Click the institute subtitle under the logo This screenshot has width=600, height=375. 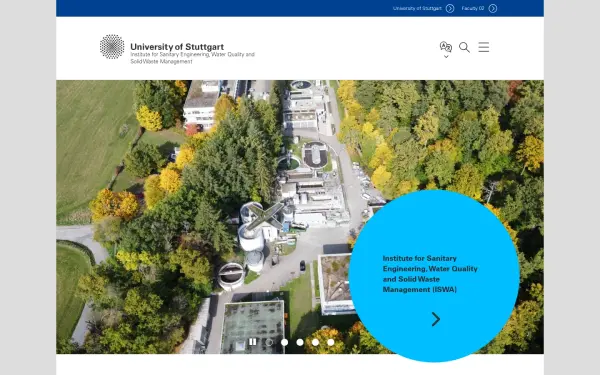[192, 58]
